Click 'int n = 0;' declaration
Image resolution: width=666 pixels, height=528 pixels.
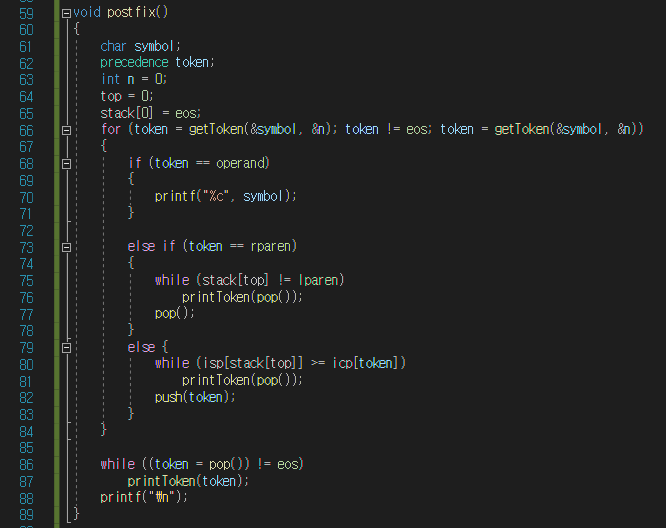tap(134, 79)
